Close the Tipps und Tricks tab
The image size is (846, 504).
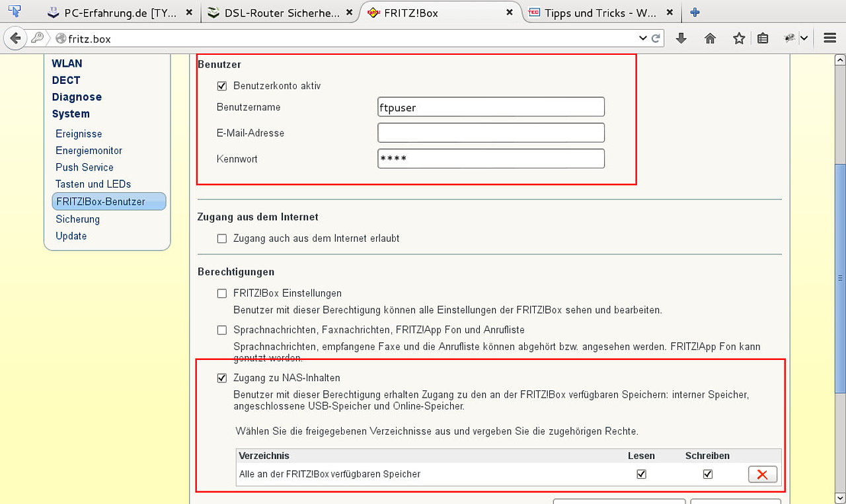(670, 13)
